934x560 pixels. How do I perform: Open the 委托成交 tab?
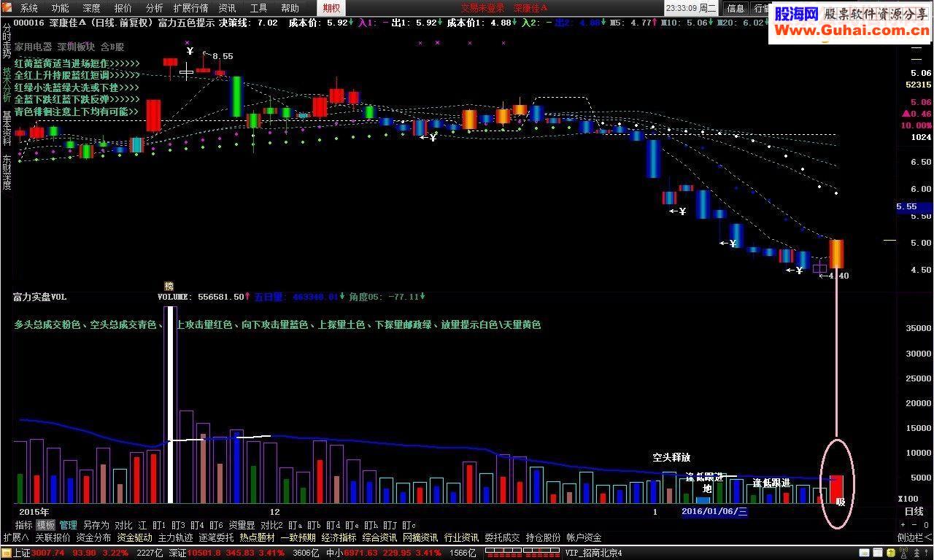coord(502,537)
